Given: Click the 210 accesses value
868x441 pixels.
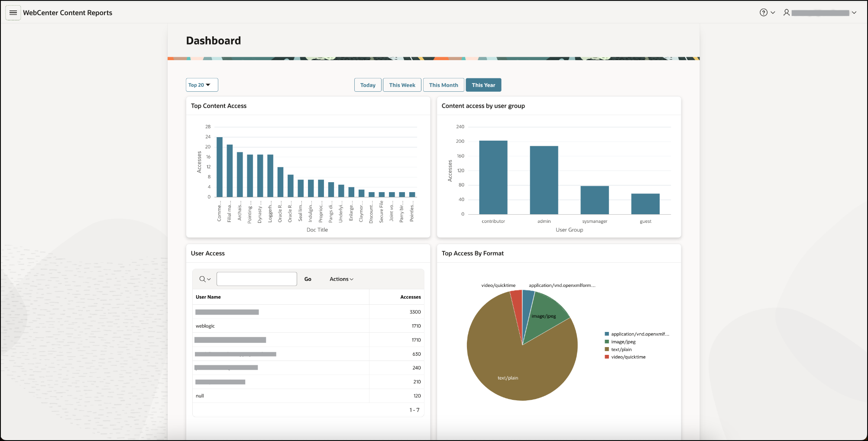Looking at the screenshot, I should coord(417,382).
